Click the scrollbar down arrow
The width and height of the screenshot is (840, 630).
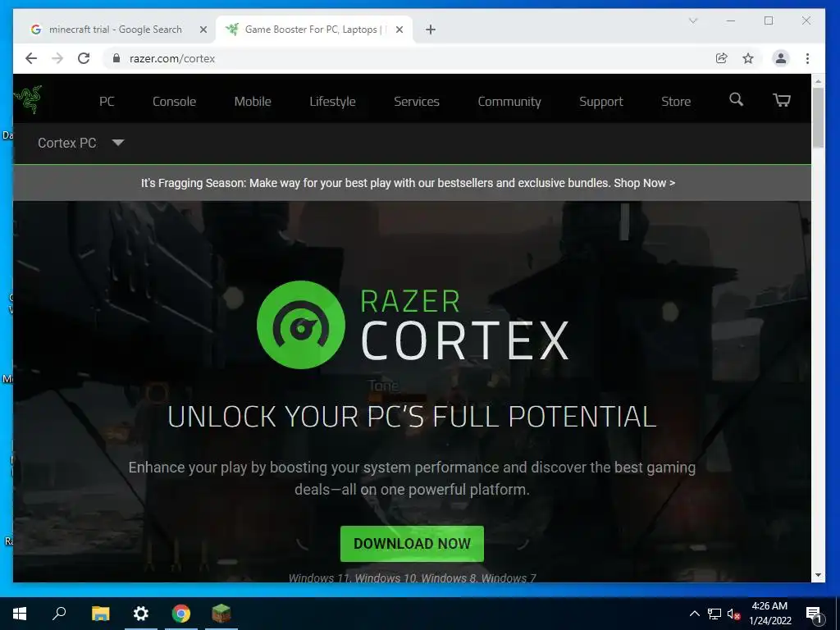[x=818, y=575]
